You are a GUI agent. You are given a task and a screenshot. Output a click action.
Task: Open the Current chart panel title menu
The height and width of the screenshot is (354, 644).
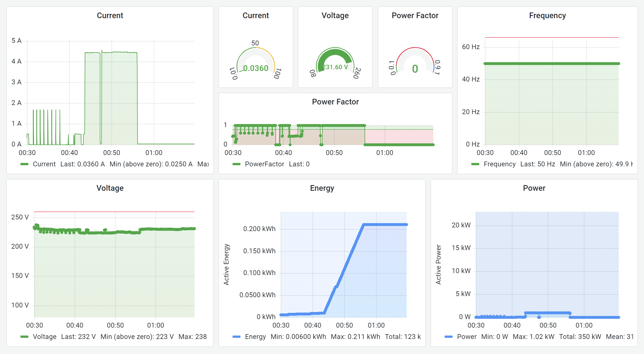pyautogui.click(x=110, y=15)
